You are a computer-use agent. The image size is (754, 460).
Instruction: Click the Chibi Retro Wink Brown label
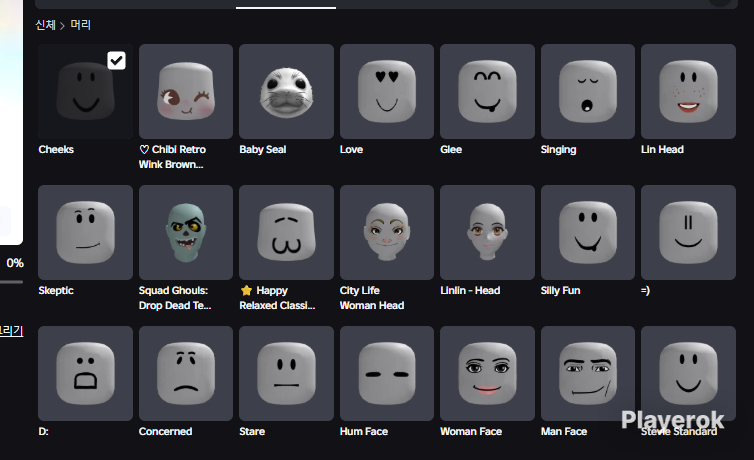click(x=172, y=157)
